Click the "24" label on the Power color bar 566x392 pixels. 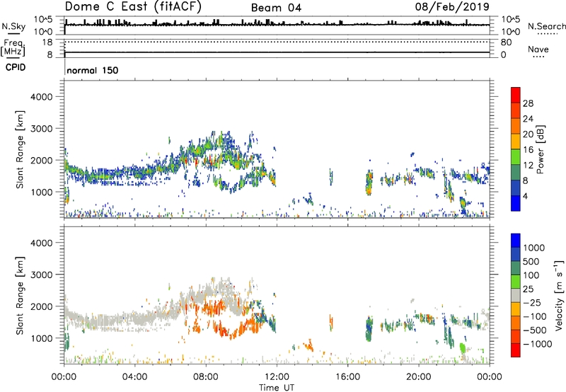click(x=528, y=119)
